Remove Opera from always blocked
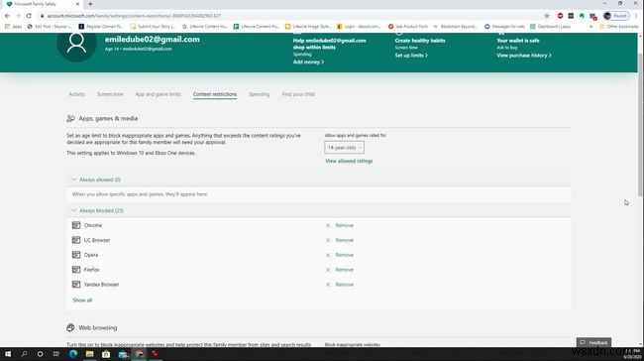The image size is (644, 361). click(344, 255)
